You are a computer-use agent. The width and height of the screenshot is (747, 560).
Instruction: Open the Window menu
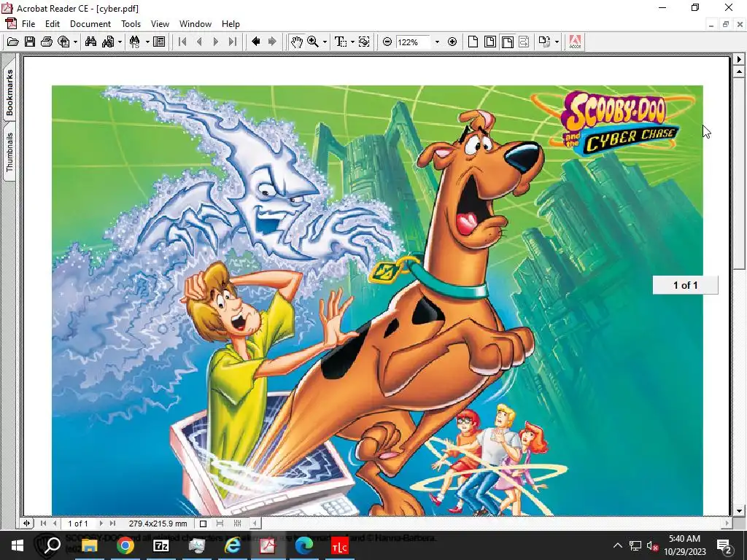click(196, 24)
